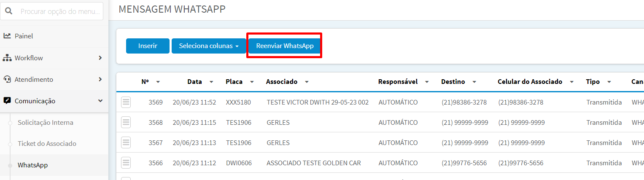Click GERLES cell in row 3567

click(278, 142)
